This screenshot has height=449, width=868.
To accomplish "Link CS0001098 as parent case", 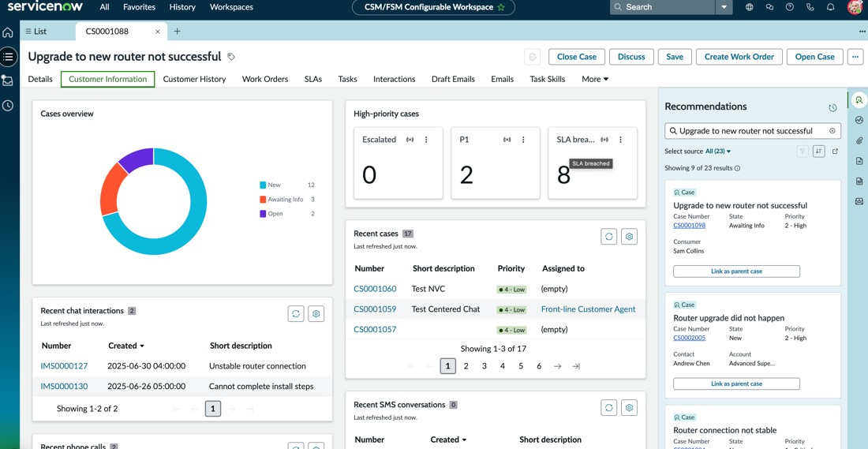I will [736, 271].
